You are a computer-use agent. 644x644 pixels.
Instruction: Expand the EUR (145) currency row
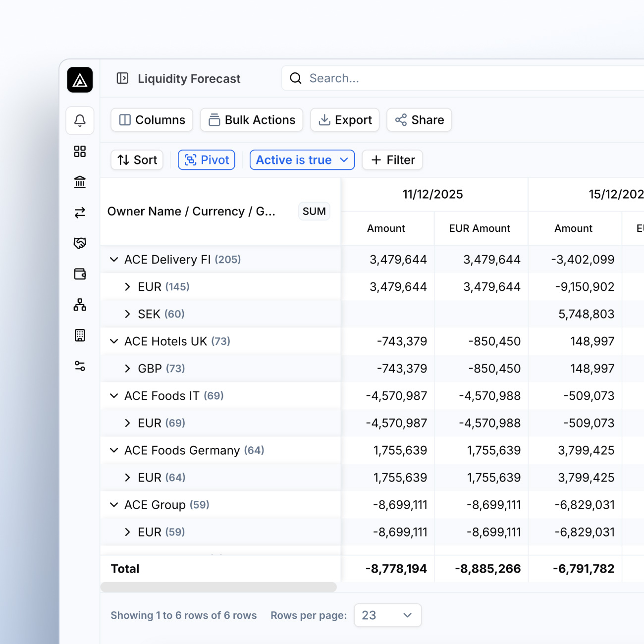coord(128,286)
